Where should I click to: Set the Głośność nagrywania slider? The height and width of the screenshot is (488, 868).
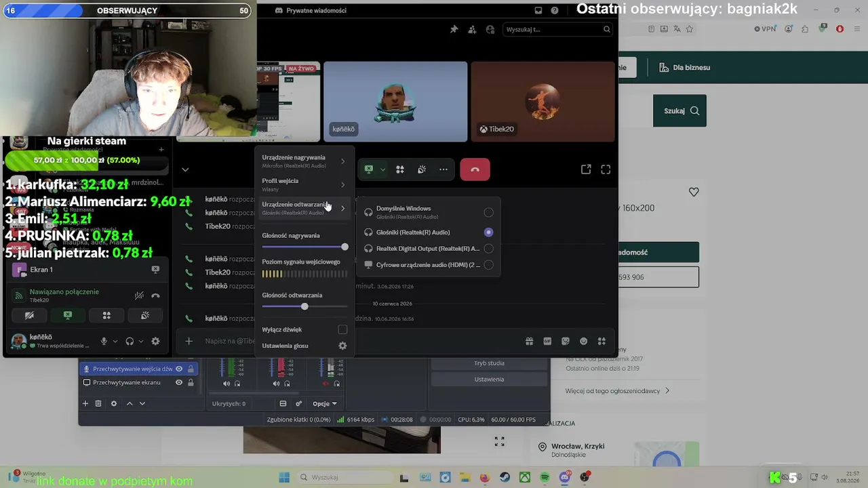[304, 247]
